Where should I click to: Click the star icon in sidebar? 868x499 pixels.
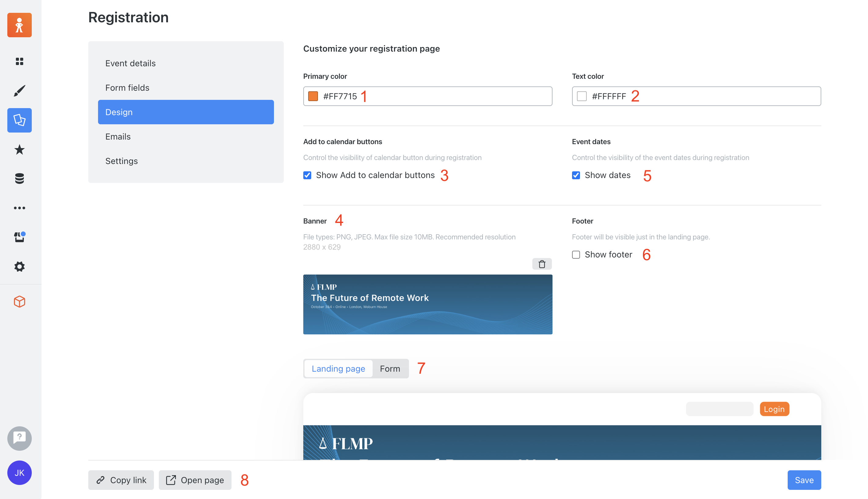pyautogui.click(x=20, y=149)
